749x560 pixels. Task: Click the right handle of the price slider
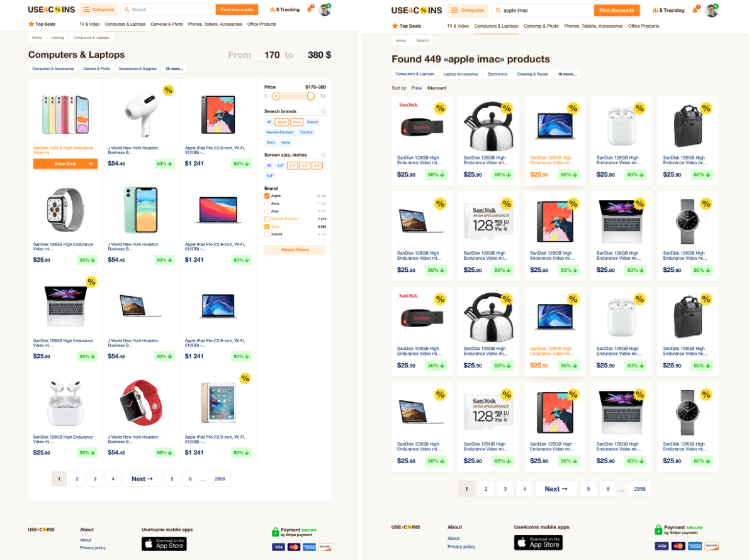pyautogui.click(x=311, y=96)
